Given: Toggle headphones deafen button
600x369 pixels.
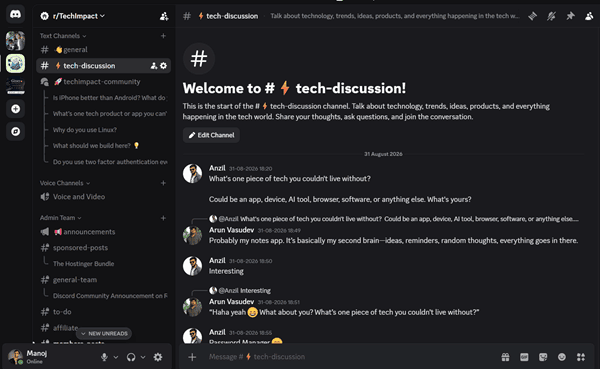Looking at the screenshot, I should point(131,357).
